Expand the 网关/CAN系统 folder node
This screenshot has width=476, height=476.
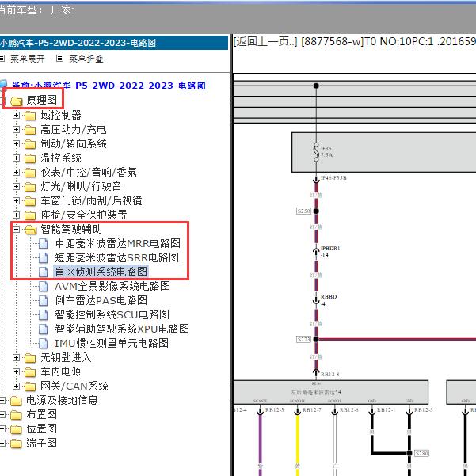pos(16,387)
